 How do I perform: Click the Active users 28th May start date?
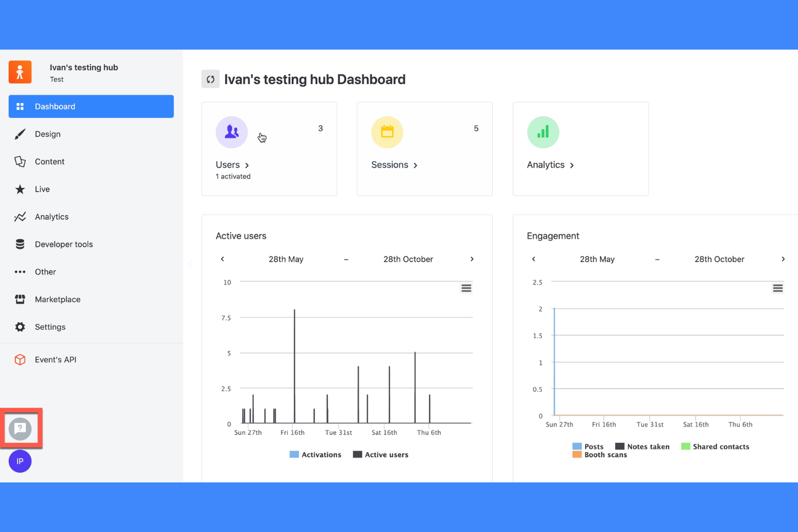(x=286, y=259)
